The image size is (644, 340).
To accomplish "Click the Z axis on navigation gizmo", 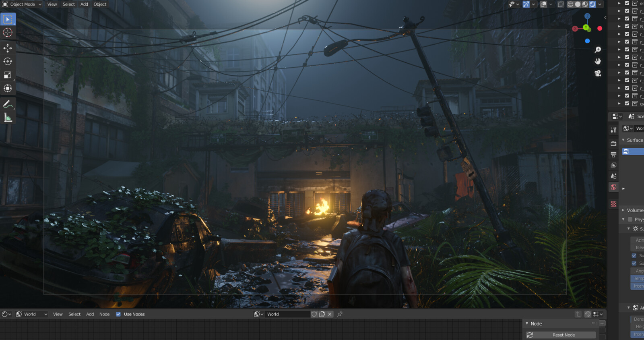I will tap(587, 16).
